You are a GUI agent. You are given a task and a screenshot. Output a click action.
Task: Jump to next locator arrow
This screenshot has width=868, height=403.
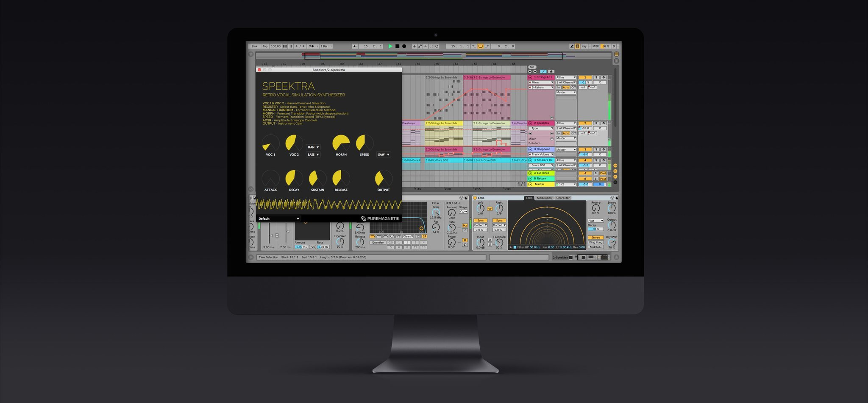pyautogui.click(x=535, y=72)
